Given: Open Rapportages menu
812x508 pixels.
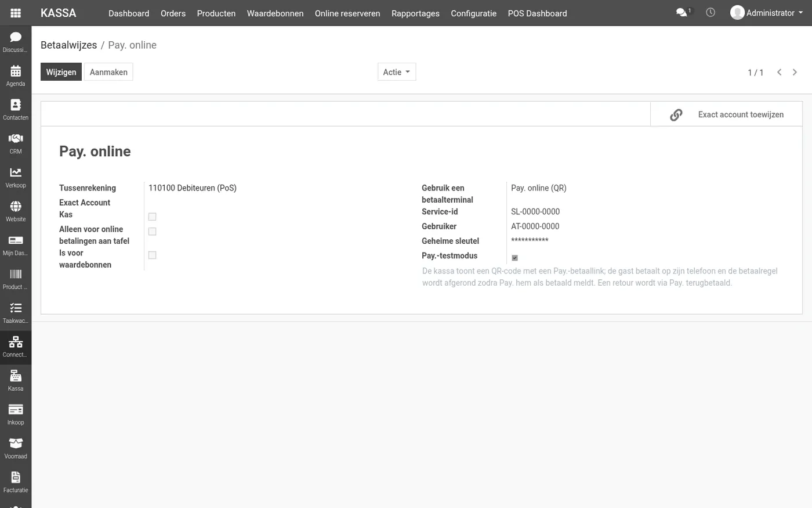Looking at the screenshot, I should [x=415, y=13].
